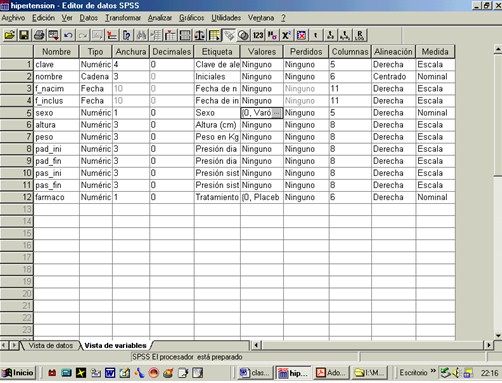Click the 123 toolbar icon
Image resolution: width=502 pixels, height=383 pixels.
click(x=258, y=35)
